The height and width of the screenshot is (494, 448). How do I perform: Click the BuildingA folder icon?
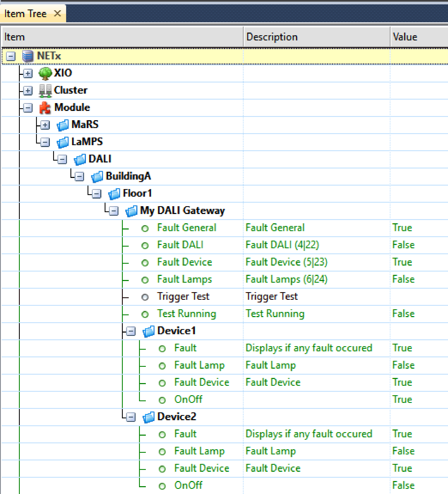coord(97,176)
